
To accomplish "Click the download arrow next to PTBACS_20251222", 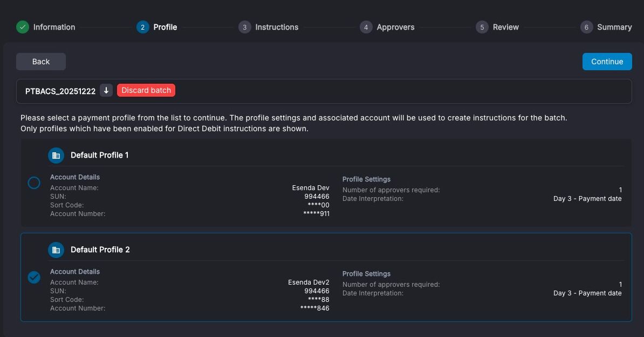I will [106, 91].
